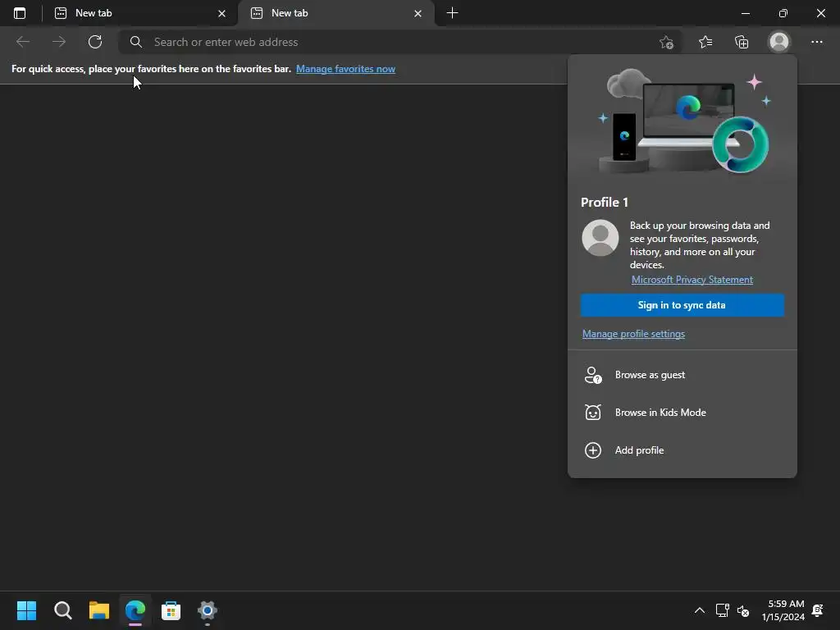Open the Windows Start menu

27,610
